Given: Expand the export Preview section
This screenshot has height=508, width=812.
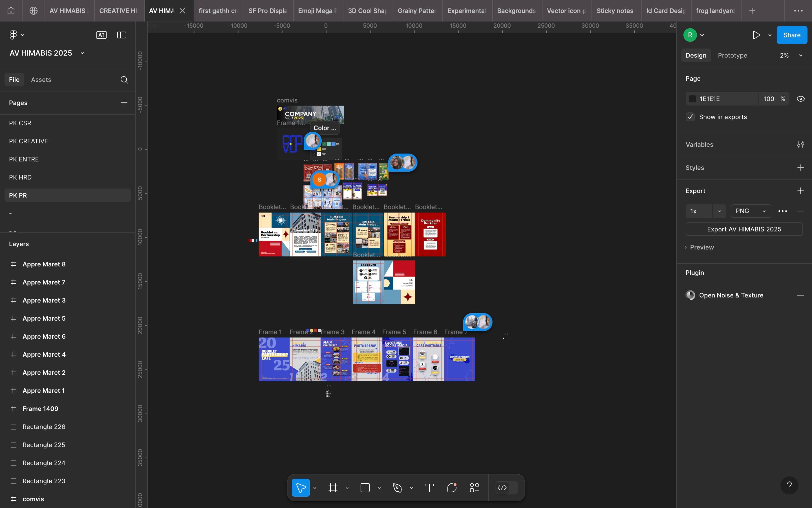Looking at the screenshot, I should coord(700,247).
